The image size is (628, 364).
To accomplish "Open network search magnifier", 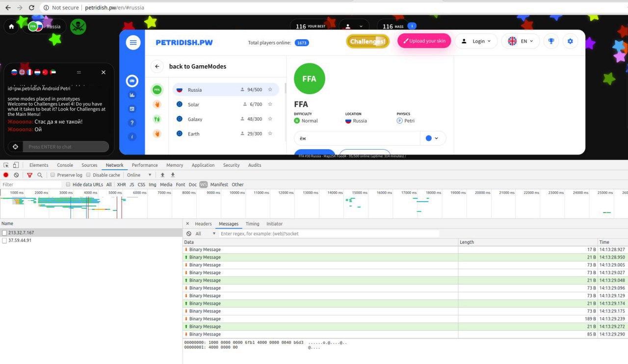I will point(40,175).
